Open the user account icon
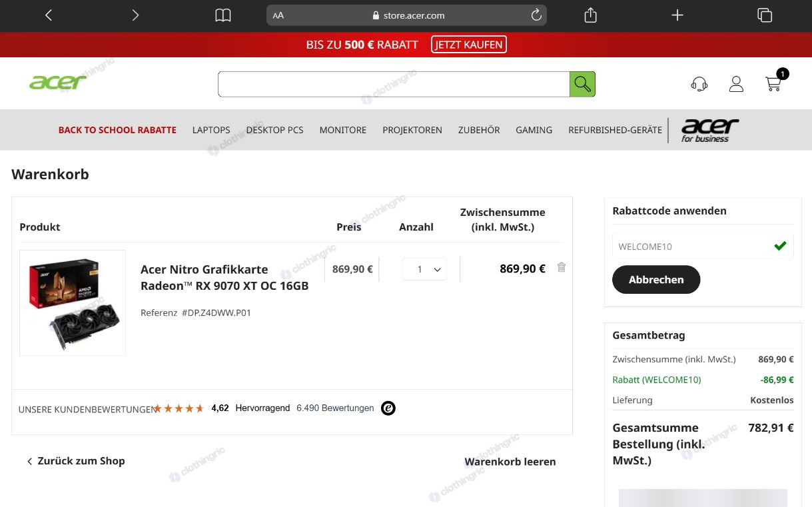The height and width of the screenshot is (507, 812). pos(736,84)
